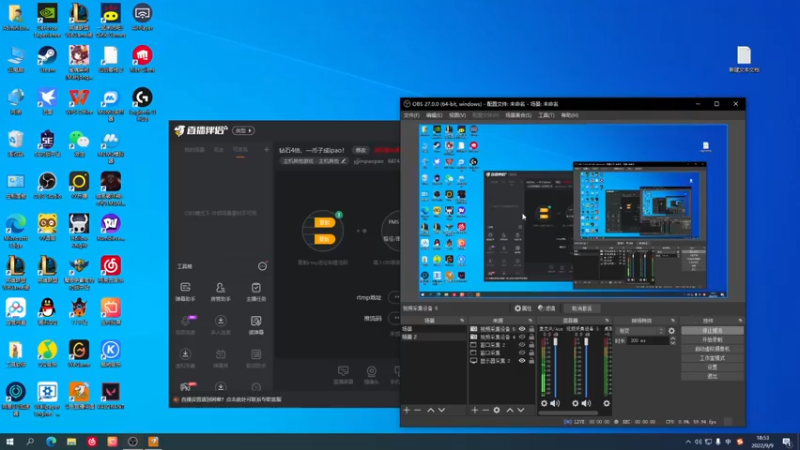Move selected source up in OBS

click(510, 410)
